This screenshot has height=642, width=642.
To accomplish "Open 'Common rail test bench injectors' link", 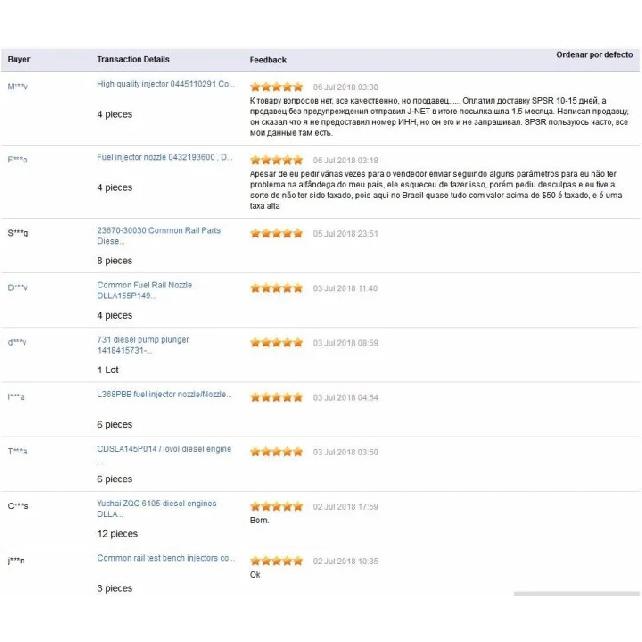I will (165, 558).
